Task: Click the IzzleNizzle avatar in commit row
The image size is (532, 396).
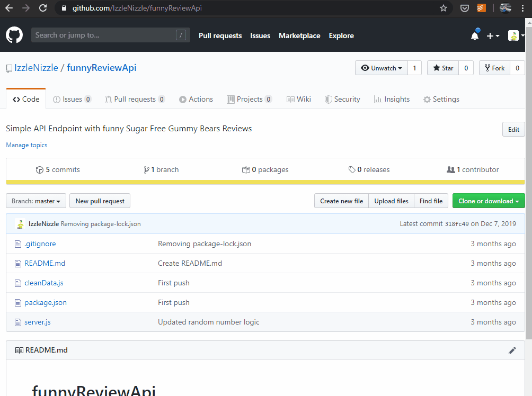Action: 20,224
